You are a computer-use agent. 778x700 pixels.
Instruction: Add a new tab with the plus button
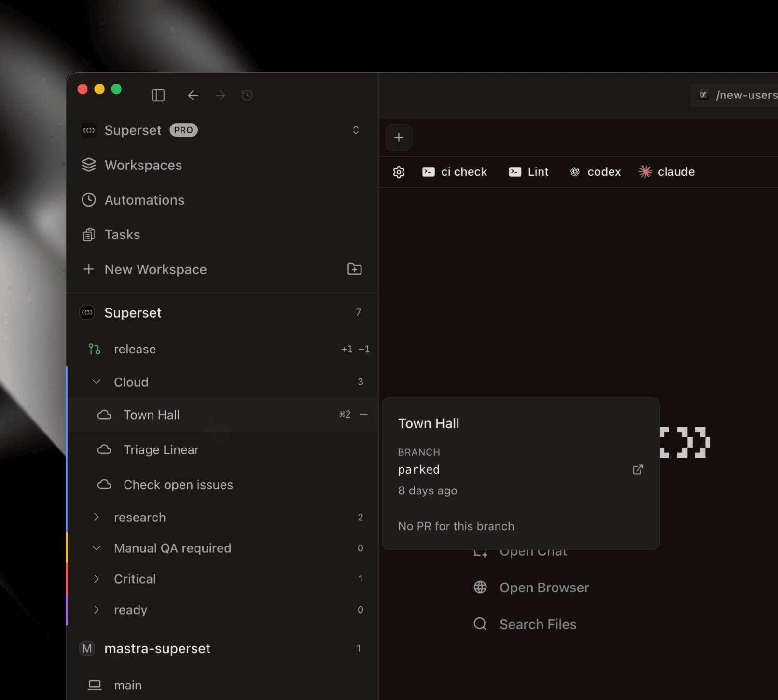[x=399, y=138]
